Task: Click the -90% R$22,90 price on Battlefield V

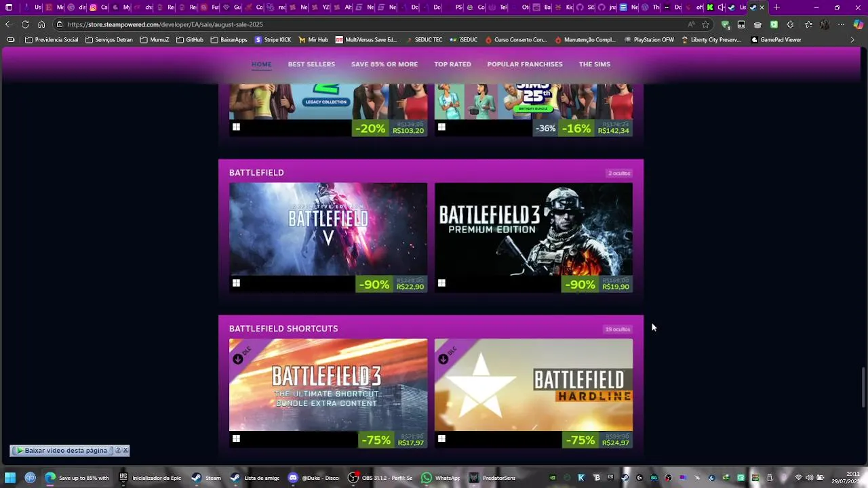Action: click(x=391, y=285)
